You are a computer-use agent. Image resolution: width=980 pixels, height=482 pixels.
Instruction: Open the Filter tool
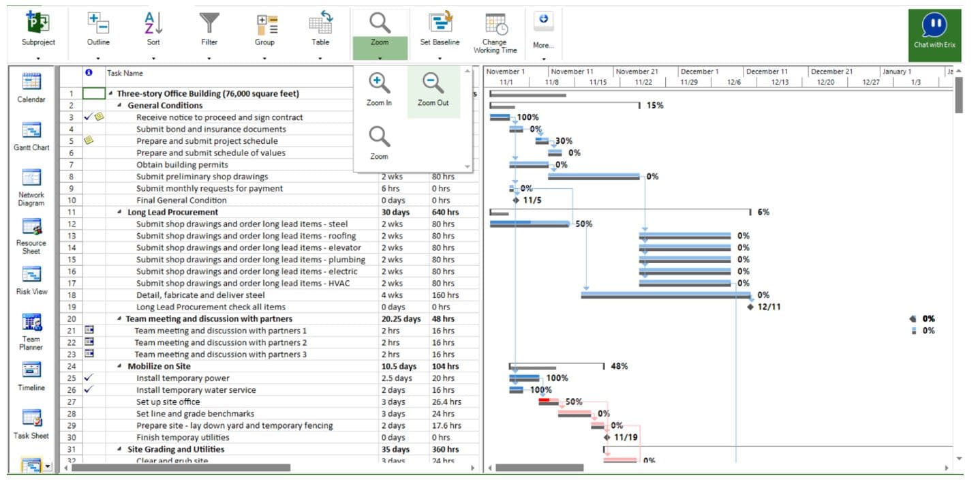(x=209, y=27)
